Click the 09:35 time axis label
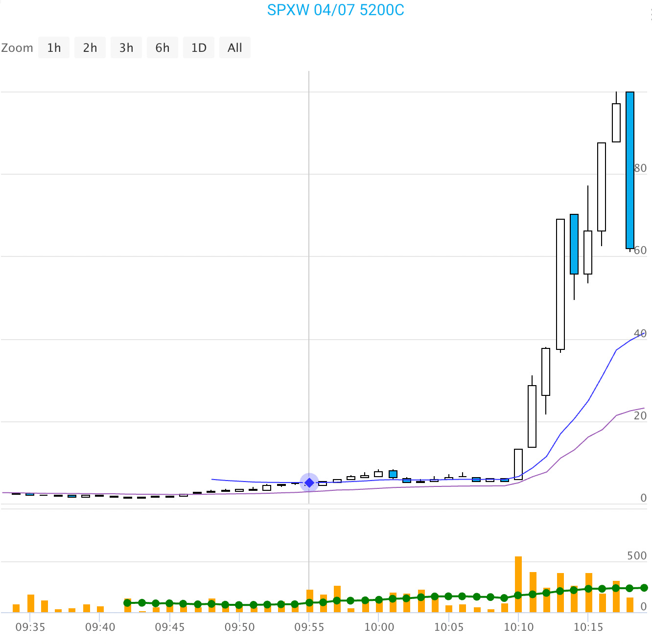This screenshot has height=644, width=652. [x=30, y=627]
